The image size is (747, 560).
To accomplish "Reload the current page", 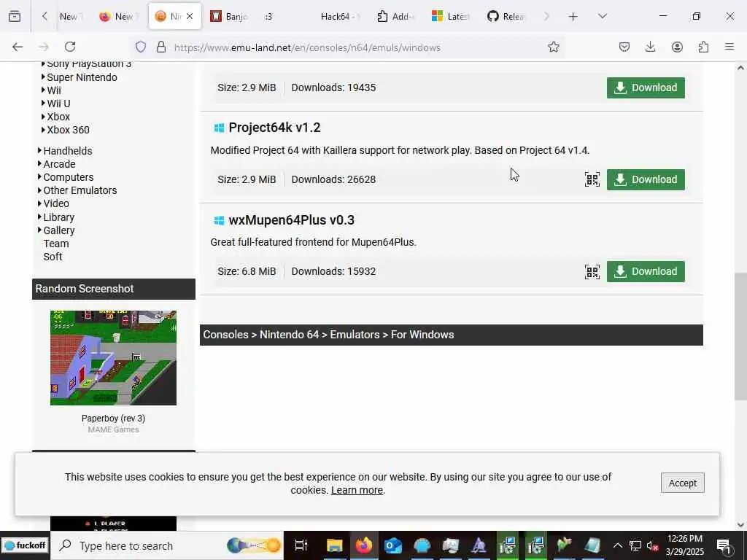I will [70, 47].
